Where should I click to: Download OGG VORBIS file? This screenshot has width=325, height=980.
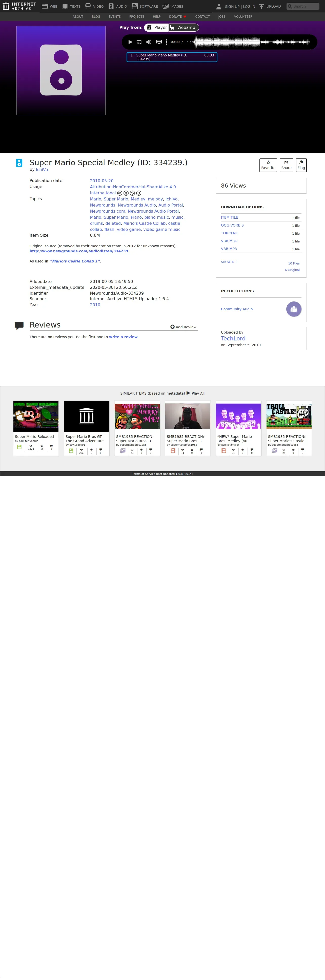tap(232, 225)
